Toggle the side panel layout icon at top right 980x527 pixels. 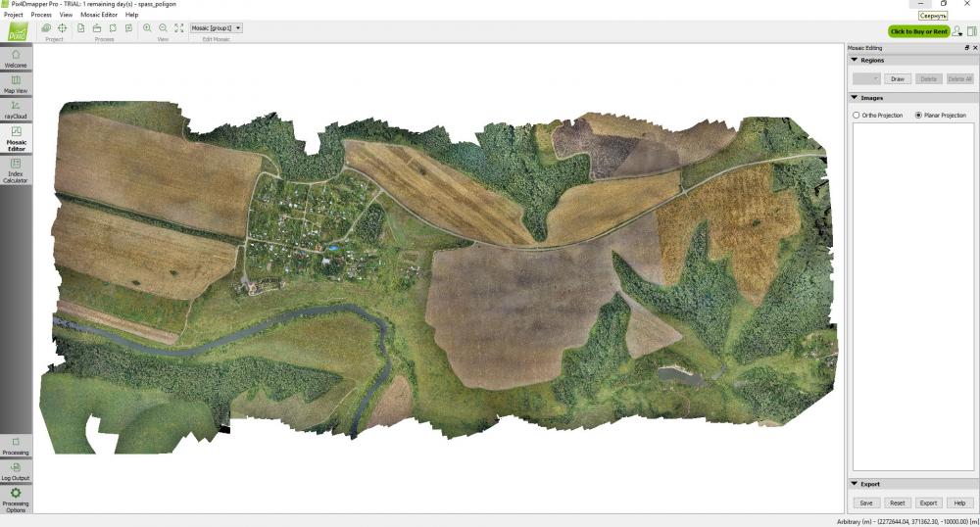click(972, 31)
